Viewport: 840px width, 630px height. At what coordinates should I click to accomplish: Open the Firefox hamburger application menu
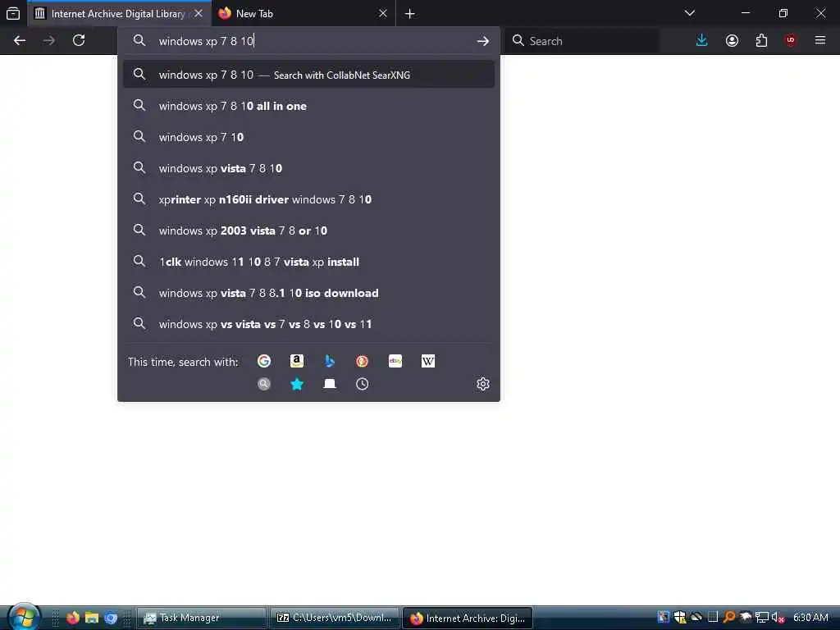[x=820, y=41]
